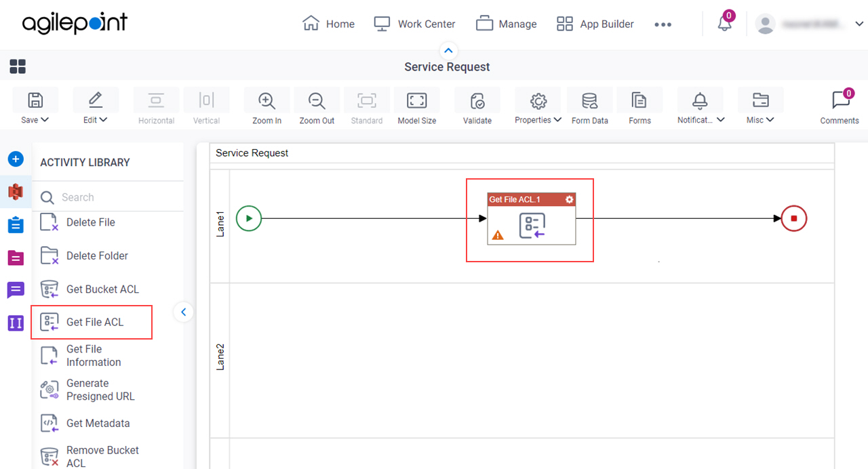This screenshot has height=469, width=868.
Task: Expand the Save dropdown arrow
Action: (x=45, y=120)
